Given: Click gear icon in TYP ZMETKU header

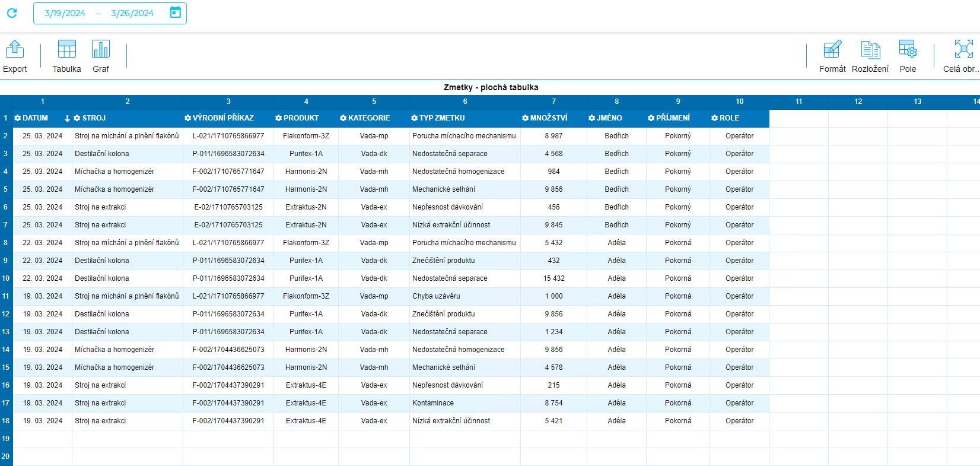Looking at the screenshot, I should (415, 118).
